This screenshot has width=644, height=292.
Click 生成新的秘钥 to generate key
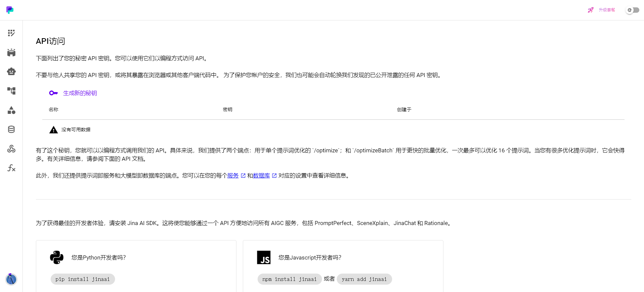pos(80,93)
